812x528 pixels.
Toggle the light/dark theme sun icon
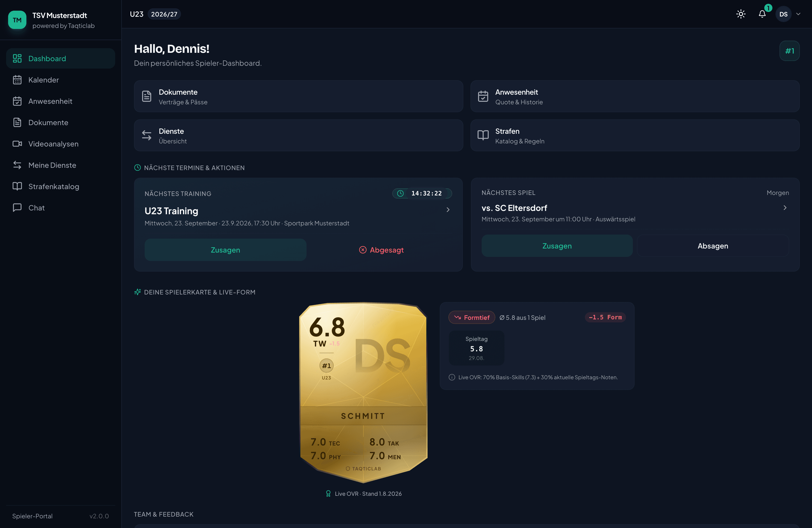point(741,14)
